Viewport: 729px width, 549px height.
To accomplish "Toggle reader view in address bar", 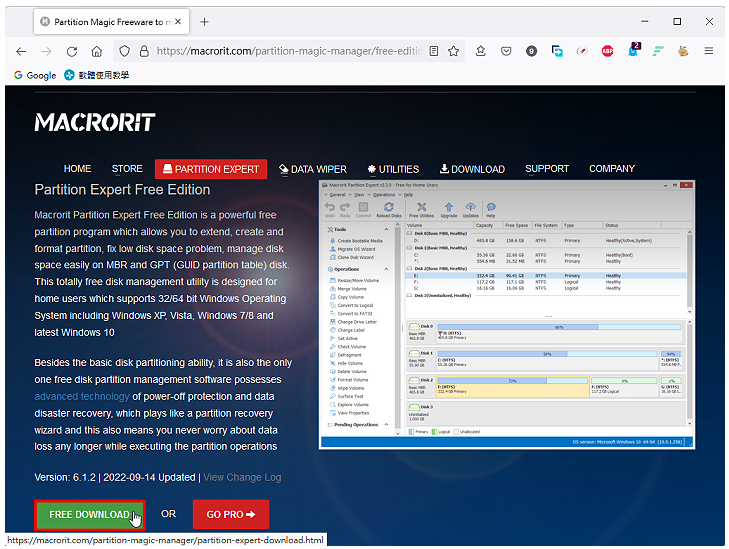I will click(434, 51).
